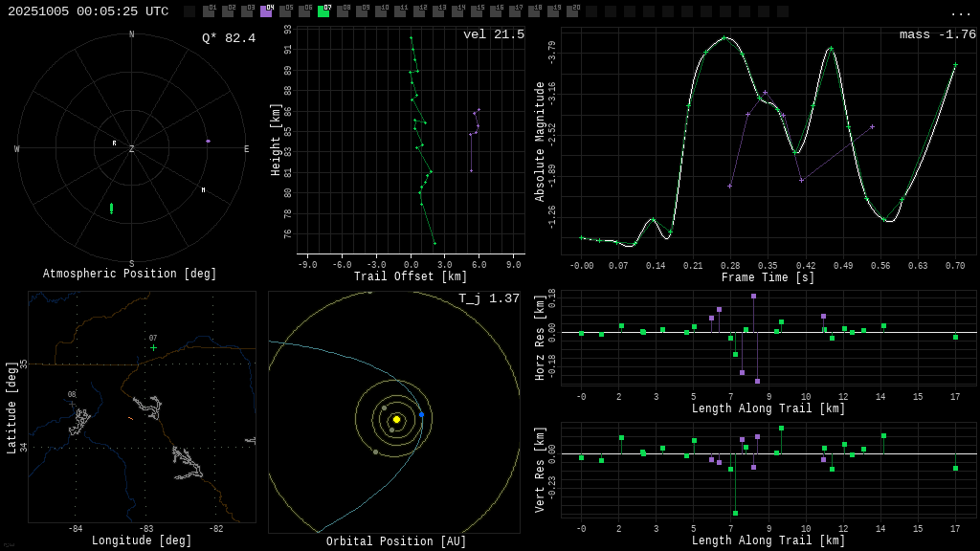This screenshot has width=980, height=551.
Task: Click the Absolute Magnitude axis label
Action: point(540,141)
